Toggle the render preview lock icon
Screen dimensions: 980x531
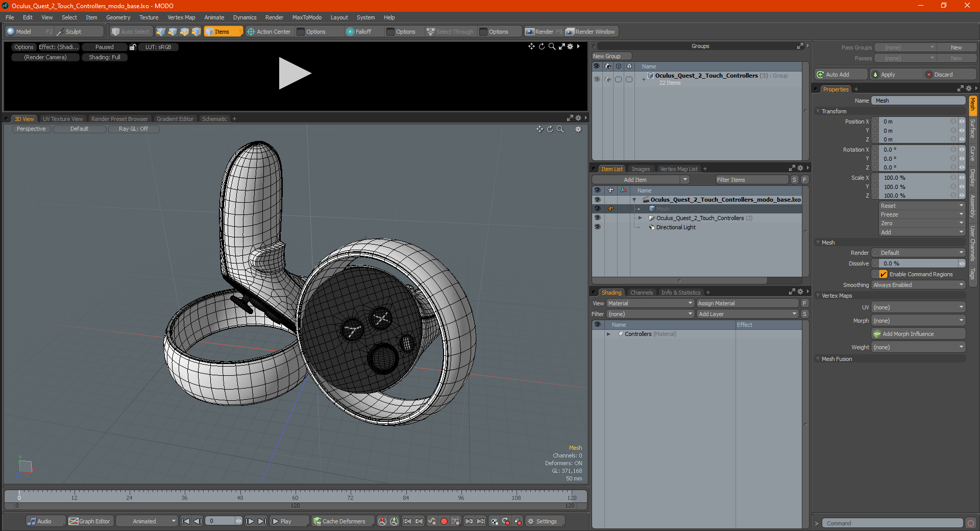click(x=133, y=47)
